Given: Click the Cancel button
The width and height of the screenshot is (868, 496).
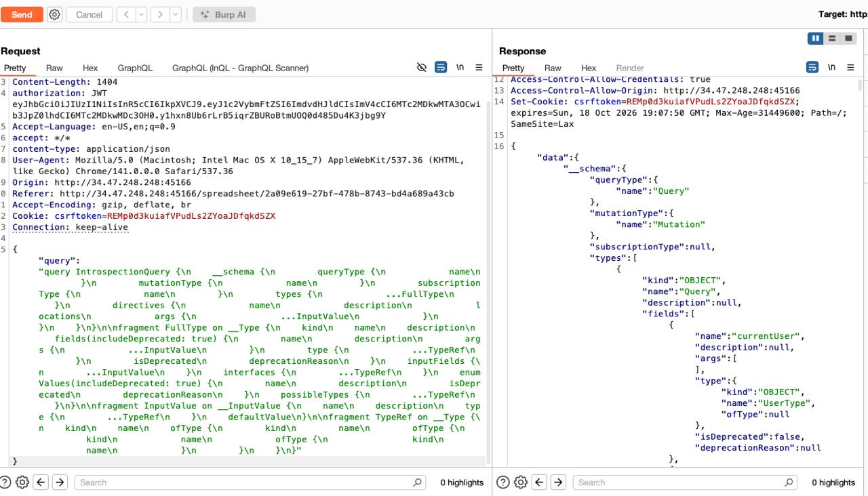Looking at the screenshot, I should (x=89, y=14).
